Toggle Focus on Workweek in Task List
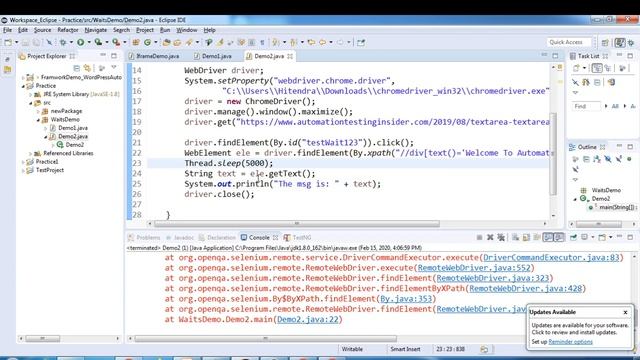640x360 pixels. tap(622, 68)
